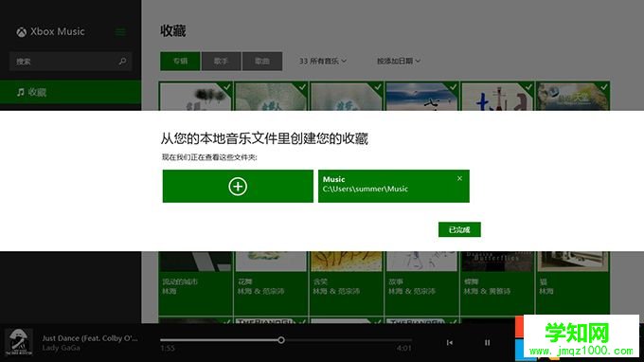Click the now-playing Lady GaGa album art
The image size is (644, 362).
pyautogui.click(x=19, y=342)
